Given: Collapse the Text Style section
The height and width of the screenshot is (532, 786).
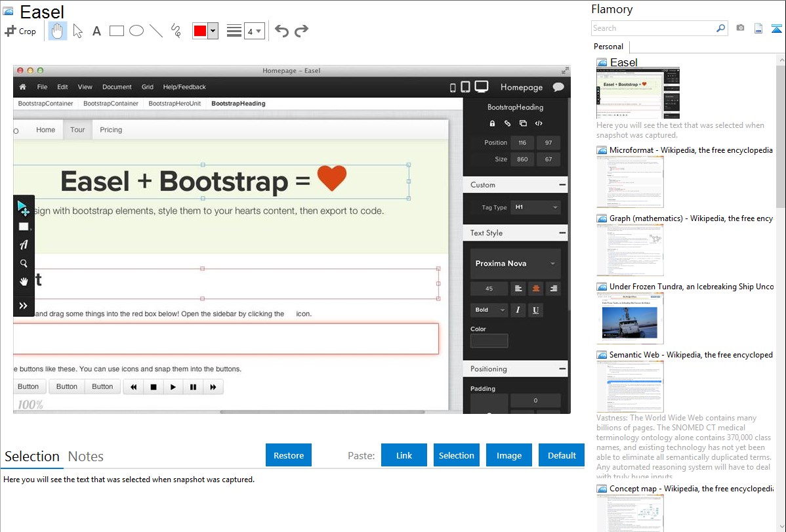Looking at the screenshot, I should (x=562, y=233).
